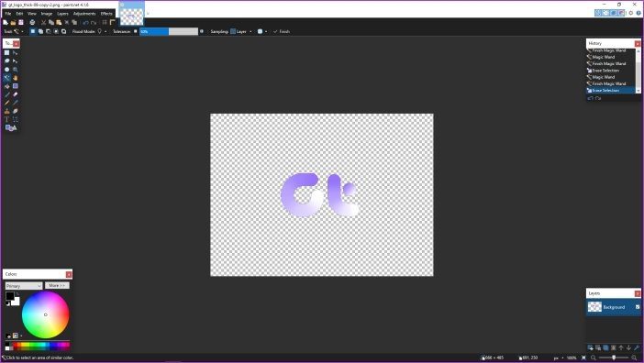This screenshot has height=363, width=644.
Task: Open layer properties wrench icon
Action: (637, 347)
